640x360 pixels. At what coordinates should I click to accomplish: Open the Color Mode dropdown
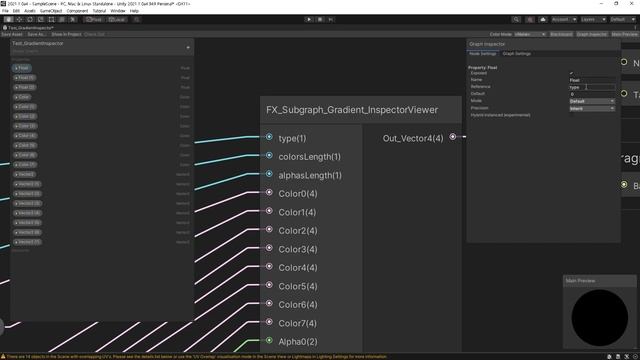point(530,34)
